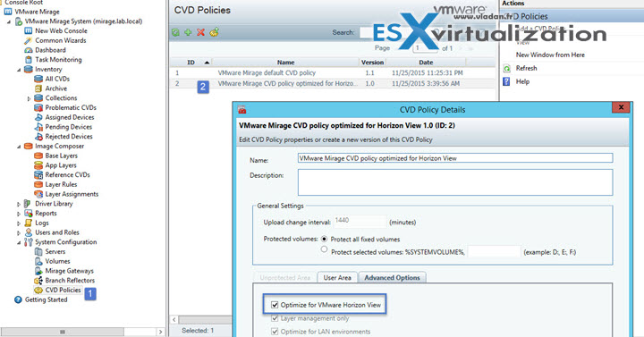Viewport: 644px width, 337px height.
Task: Click New Window from Here action
Action: [x=550, y=55]
